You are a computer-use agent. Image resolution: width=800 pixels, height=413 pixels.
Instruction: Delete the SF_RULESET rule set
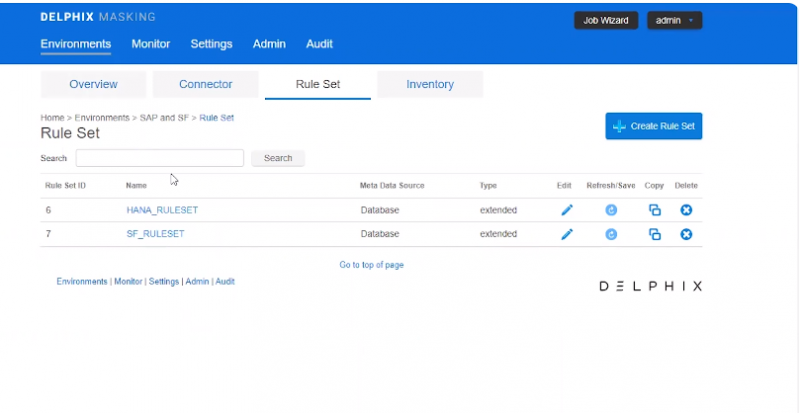[686, 234]
